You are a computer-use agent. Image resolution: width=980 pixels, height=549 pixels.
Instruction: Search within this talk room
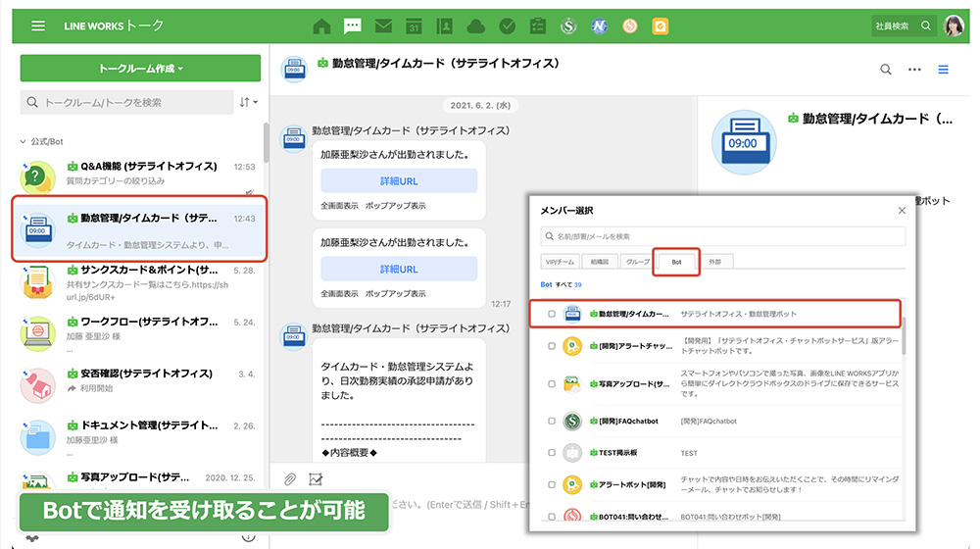click(x=886, y=70)
